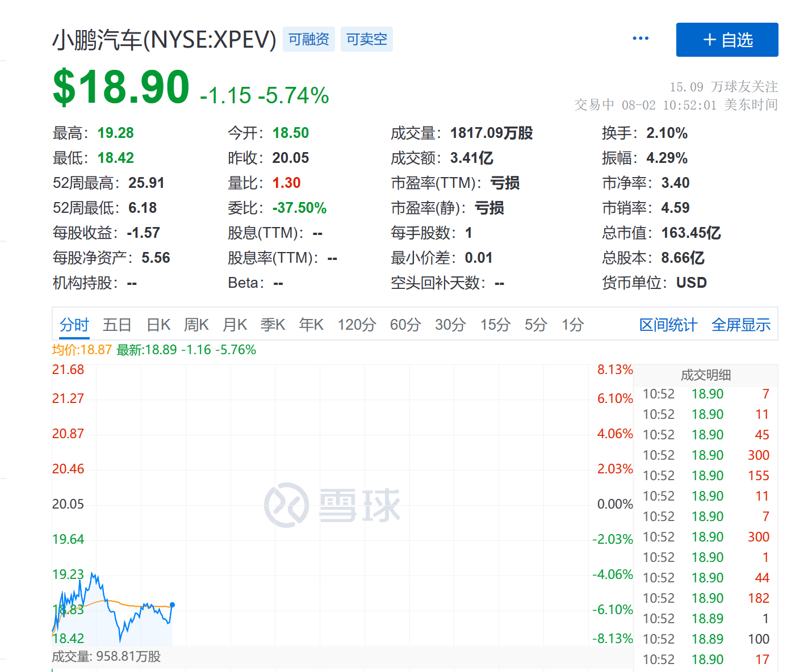This screenshot has width=812, height=672.
Task: Switch to the 月K chart tab
Action: (x=235, y=325)
